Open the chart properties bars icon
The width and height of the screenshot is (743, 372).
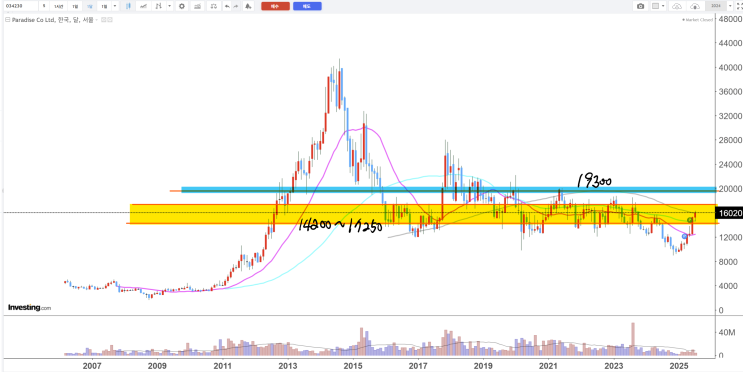[197, 6]
